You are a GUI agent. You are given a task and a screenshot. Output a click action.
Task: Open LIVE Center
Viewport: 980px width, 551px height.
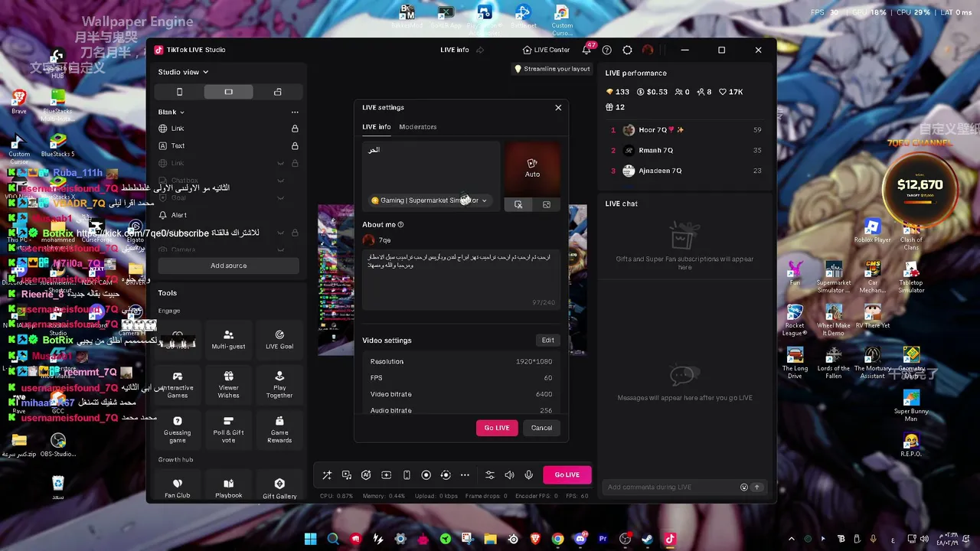pyautogui.click(x=546, y=50)
